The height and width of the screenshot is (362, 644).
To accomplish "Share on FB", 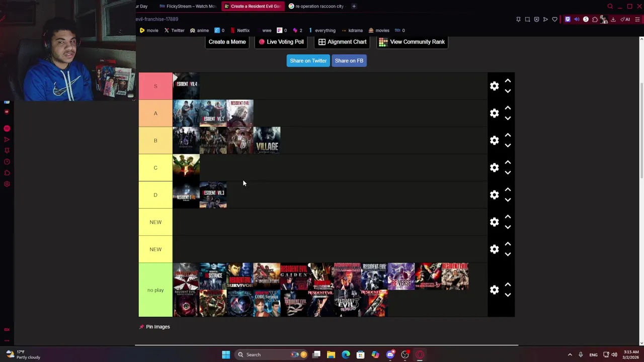I will point(349,60).
